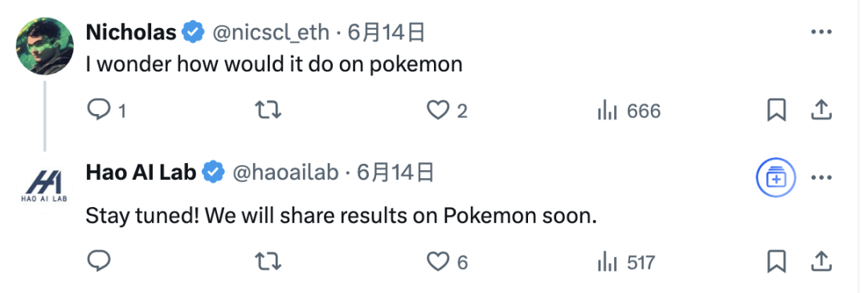Open Nicholas's profile picture
868x293 pixels.
44,45
